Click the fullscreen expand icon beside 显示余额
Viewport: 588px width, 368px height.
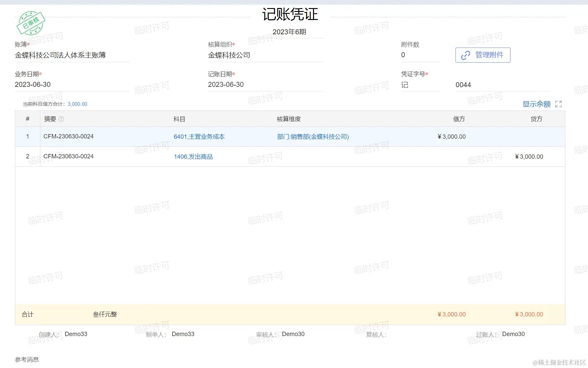click(558, 104)
